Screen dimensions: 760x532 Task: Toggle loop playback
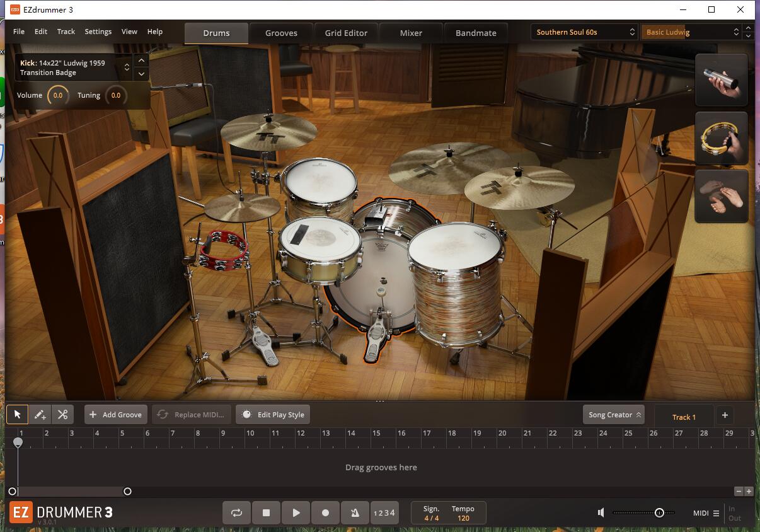click(236, 513)
